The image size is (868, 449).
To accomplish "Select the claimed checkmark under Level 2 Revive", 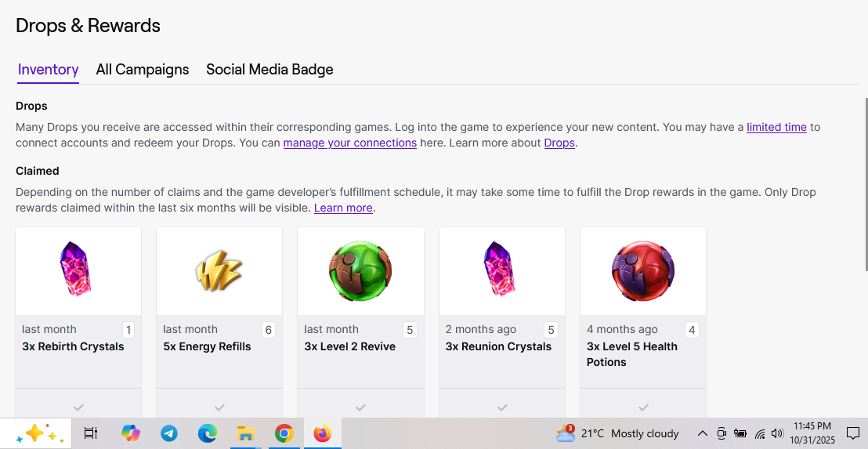I will pyautogui.click(x=361, y=407).
